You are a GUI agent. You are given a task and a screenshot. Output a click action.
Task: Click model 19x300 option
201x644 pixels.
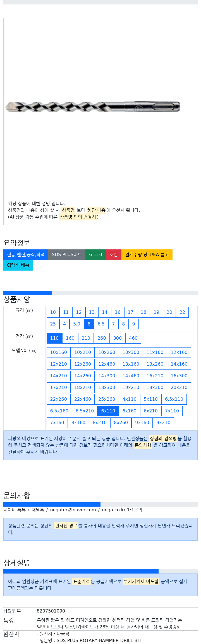[155, 387]
